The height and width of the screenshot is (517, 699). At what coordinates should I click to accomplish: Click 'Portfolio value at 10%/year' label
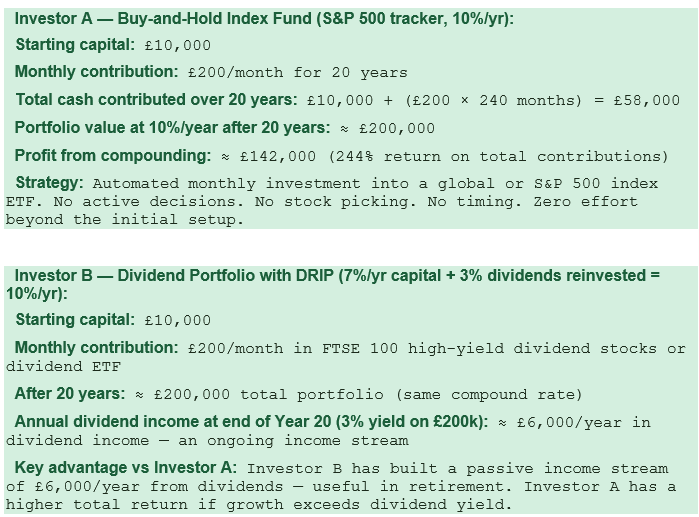click(x=173, y=128)
